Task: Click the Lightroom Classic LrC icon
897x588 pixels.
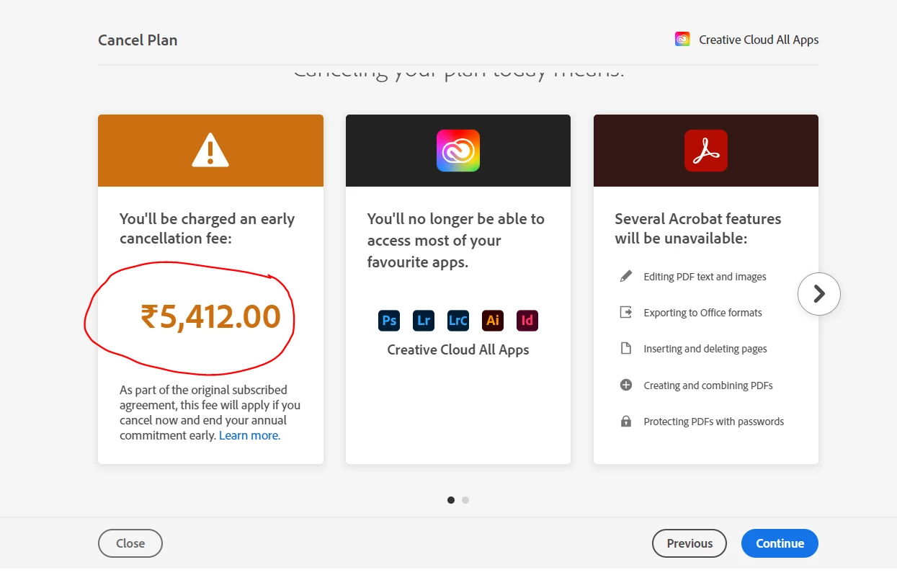Action: (x=458, y=321)
